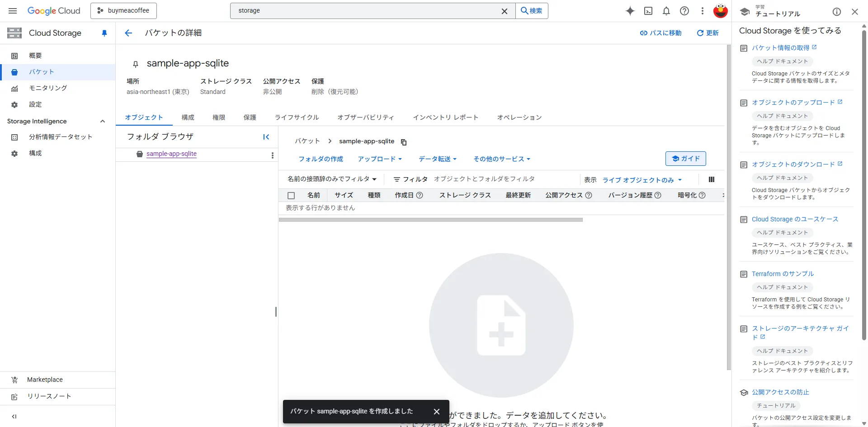Copy the sample-app-sqlite breadcrumb path

[403, 141]
